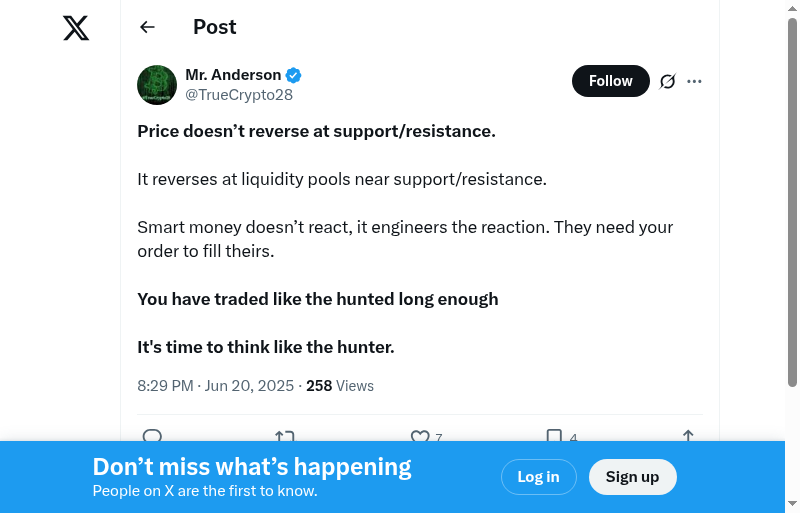This screenshot has height=513, width=800.
Task: Open the Grok explain-post icon
Action: [x=668, y=81]
